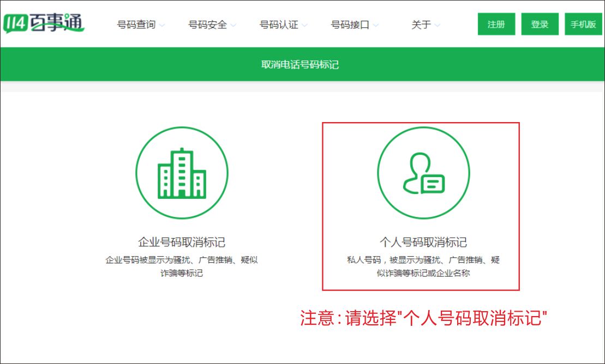Select the personal user circle icon
605x364 pixels.
point(423,173)
